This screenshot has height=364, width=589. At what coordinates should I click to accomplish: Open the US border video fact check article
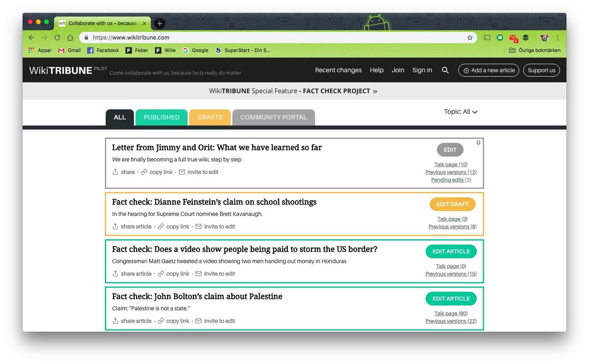click(245, 249)
